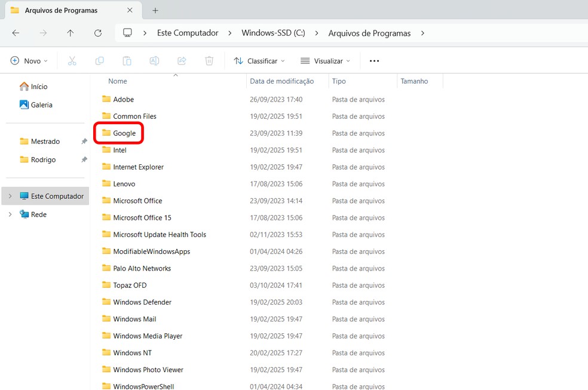The image size is (588, 390).
Task: Go back with the left arrow button
Action: pyautogui.click(x=16, y=33)
